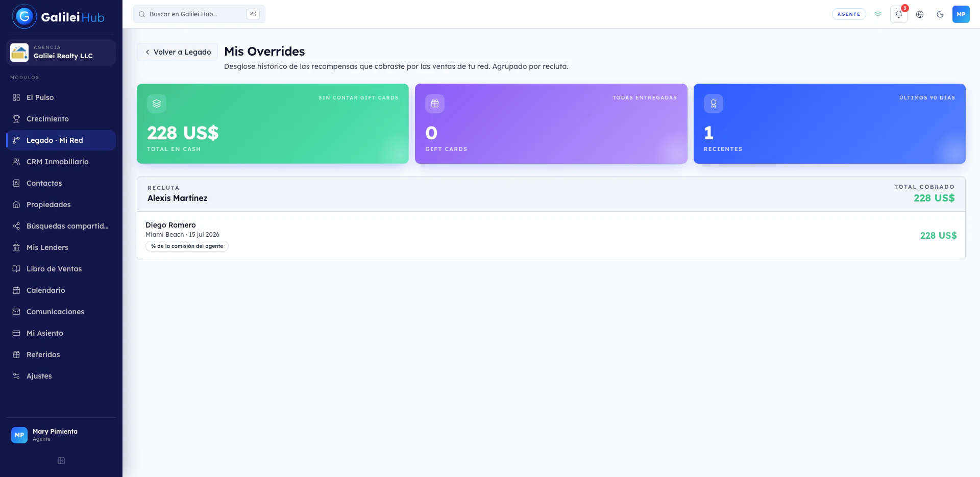Open Mary Pimienta profile at sidebar bottom
The height and width of the screenshot is (477, 980).
tap(61, 435)
